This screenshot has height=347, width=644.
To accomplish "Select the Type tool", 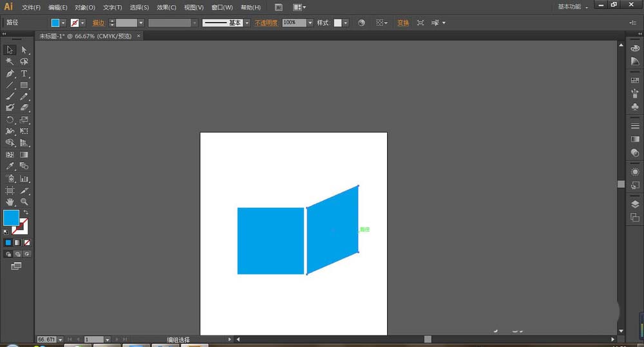I will coord(24,73).
